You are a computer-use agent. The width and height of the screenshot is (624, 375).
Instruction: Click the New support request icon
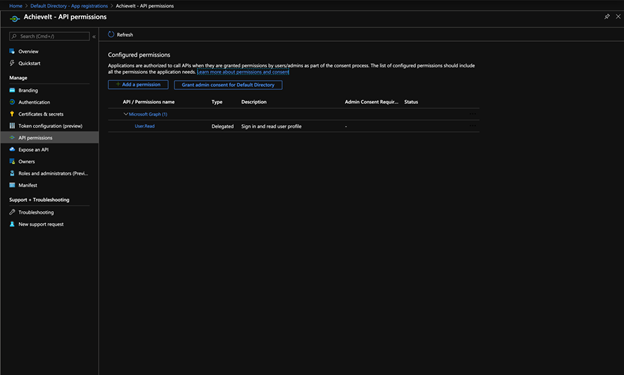pos(12,224)
